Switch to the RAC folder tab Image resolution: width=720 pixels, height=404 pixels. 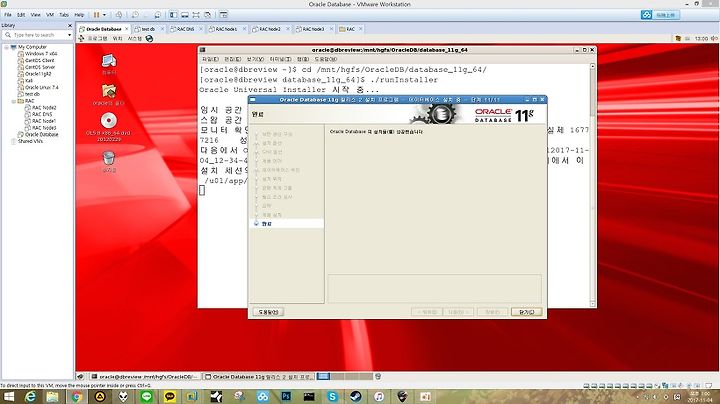(348, 29)
